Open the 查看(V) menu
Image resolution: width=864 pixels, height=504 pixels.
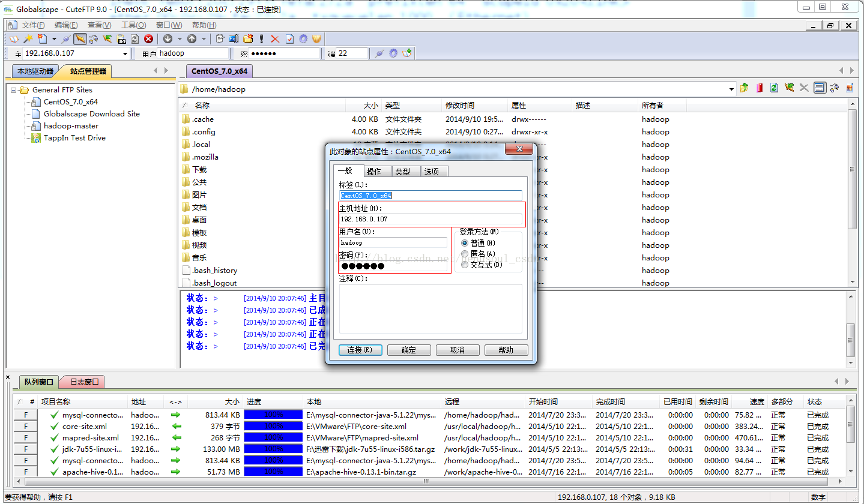pos(100,25)
